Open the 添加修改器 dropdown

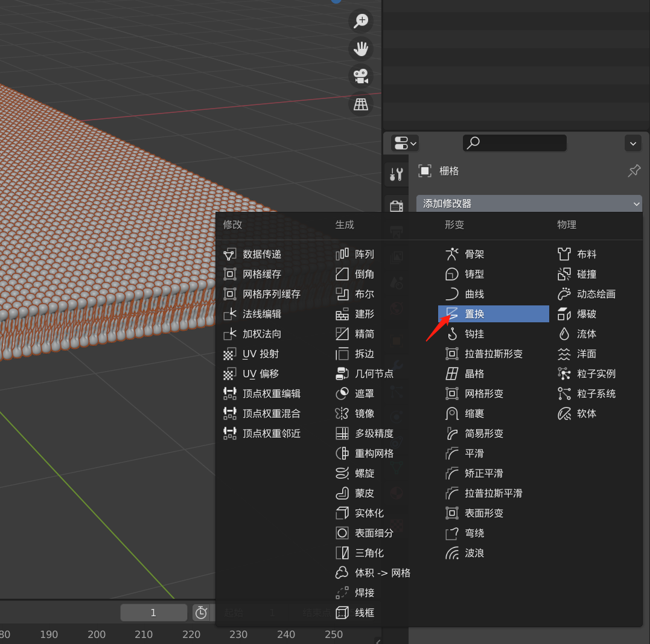pyautogui.click(x=529, y=203)
